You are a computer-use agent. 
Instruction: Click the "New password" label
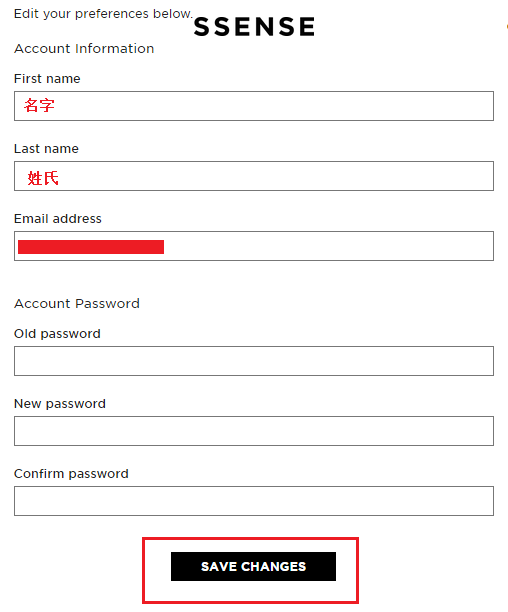[60, 404]
